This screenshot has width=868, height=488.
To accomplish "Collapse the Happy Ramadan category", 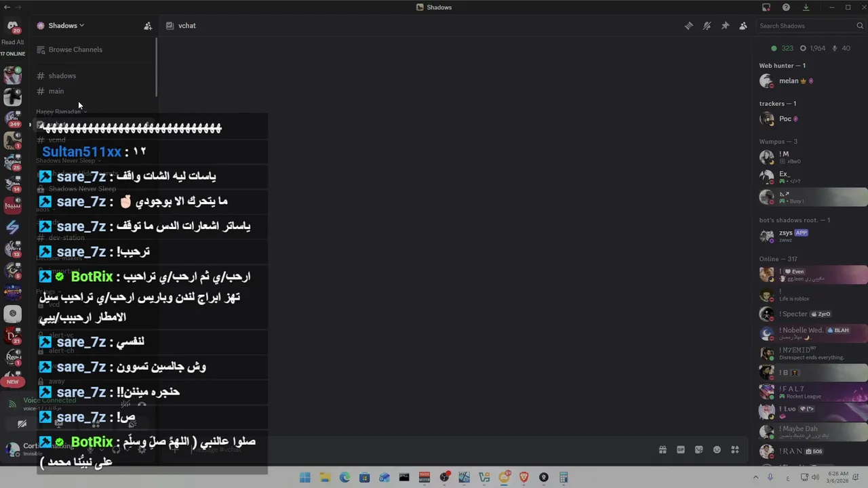I will pyautogui.click(x=61, y=111).
